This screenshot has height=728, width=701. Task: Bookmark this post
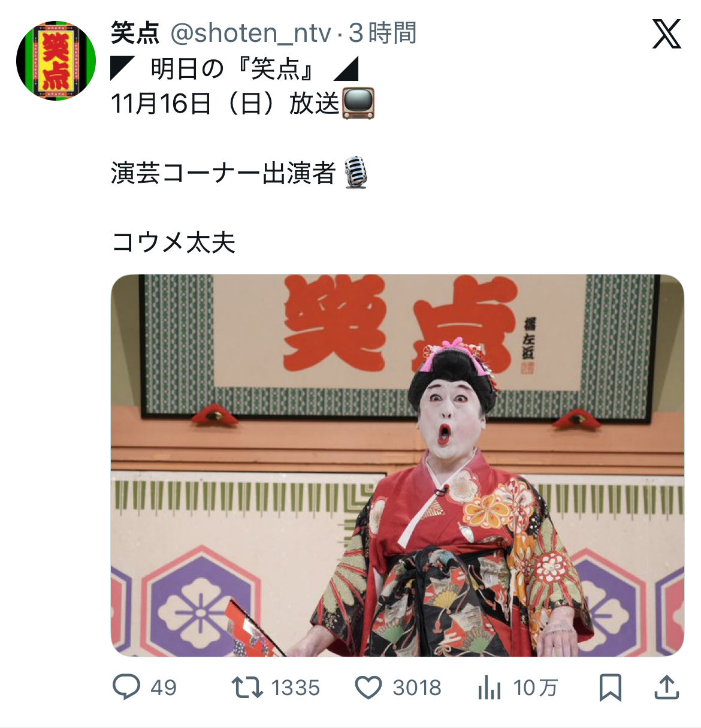[x=611, y=688]
